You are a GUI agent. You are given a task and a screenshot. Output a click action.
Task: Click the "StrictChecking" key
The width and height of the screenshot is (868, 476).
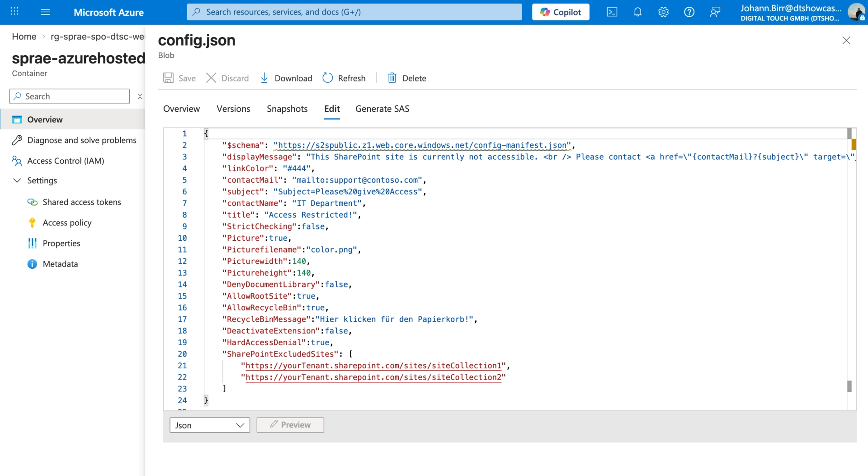pyautogui.click(x=259, y=227)
